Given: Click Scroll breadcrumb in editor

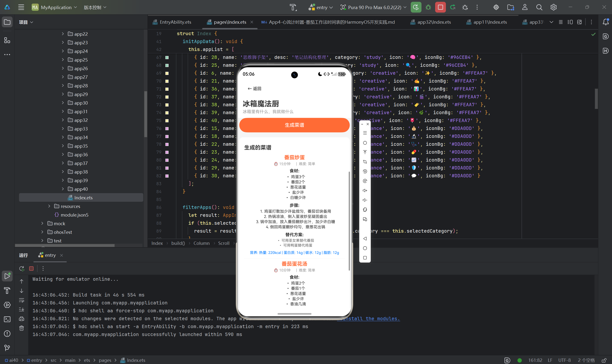Looking at the screenshot, I should pos(224,243).
